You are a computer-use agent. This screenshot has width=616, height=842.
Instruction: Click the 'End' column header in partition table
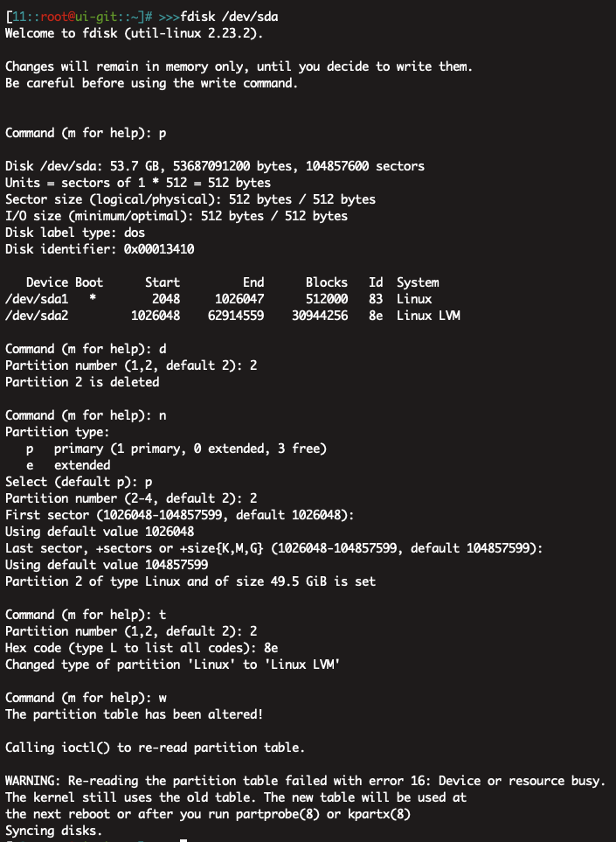pyautogui.click(x=253, y=282)
